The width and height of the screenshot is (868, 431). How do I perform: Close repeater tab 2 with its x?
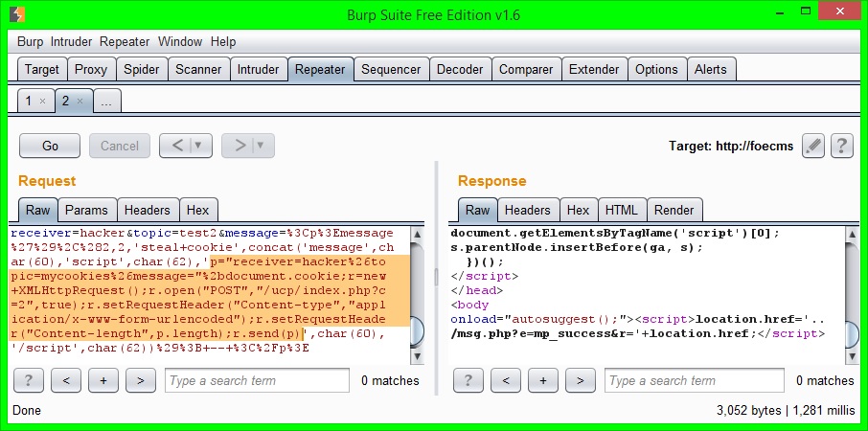click(x=80, y=102)
